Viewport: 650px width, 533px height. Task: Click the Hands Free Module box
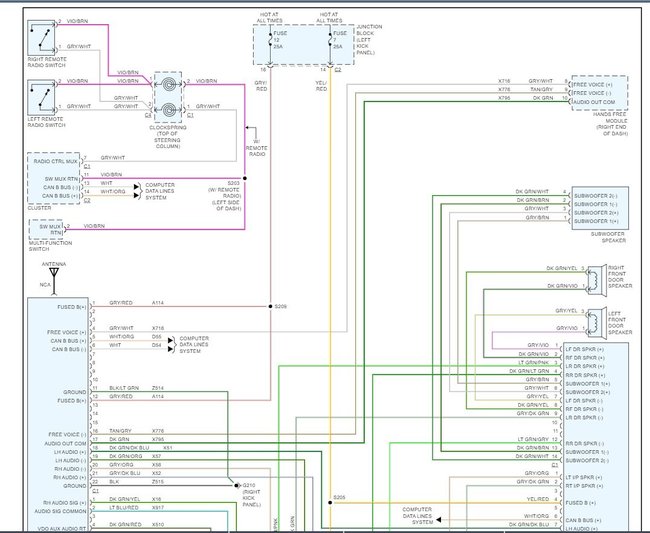(x=600, y=93)
